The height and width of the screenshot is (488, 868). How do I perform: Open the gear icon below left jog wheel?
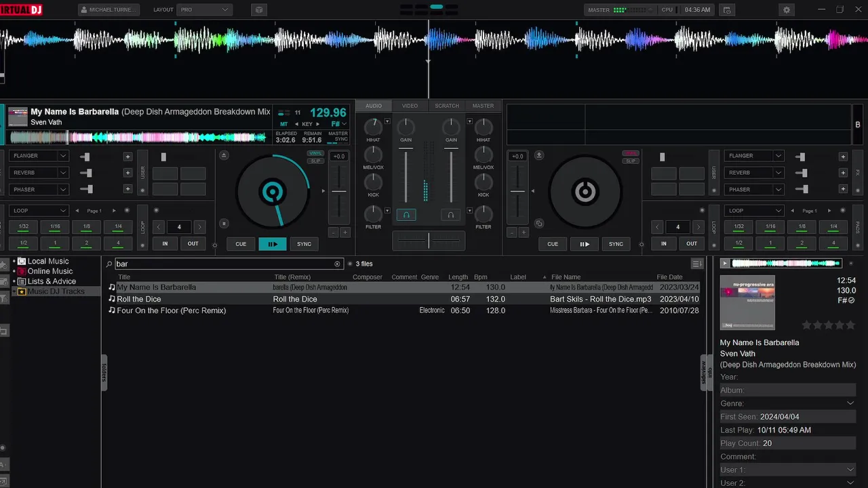(214, 245)
